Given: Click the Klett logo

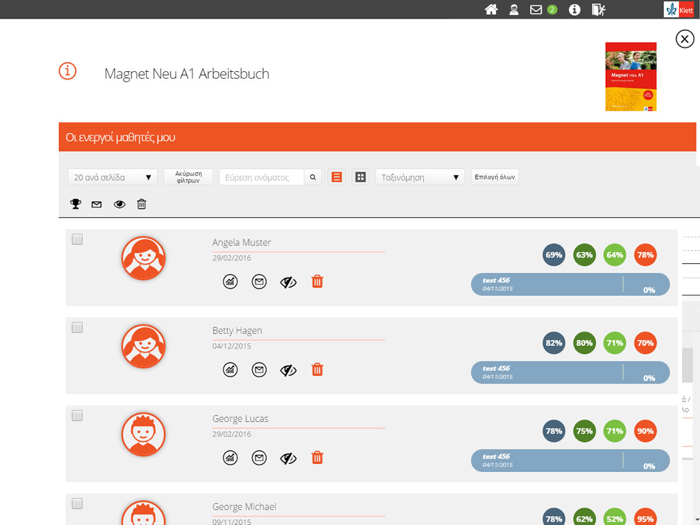Looking at the screenshot, I should [679, 9].
